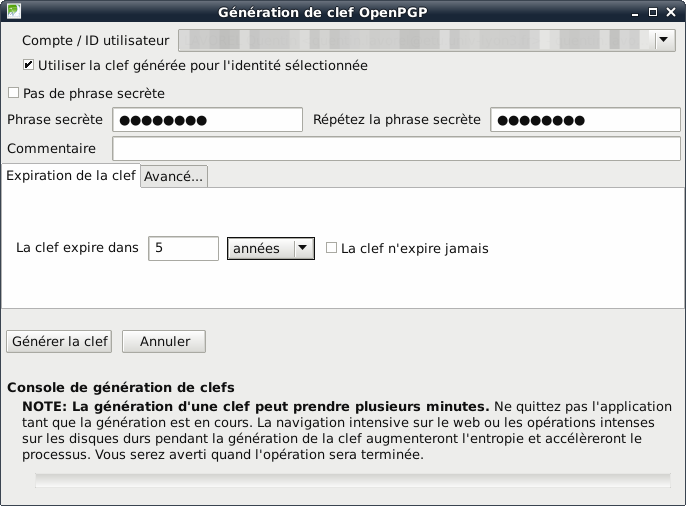Viewport: 686px width, 506px height.
Task: Tick La clef n'expire jamais checkbox
Action: click(x=332, y=248)
